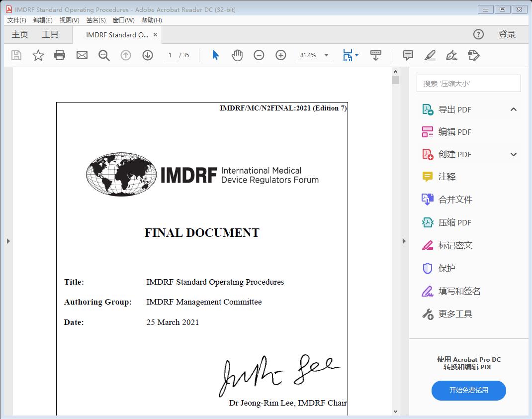The height and width of the screenshot is (419, 532).
Task: Send the PDF via email icon
Action: click(82, 55)
